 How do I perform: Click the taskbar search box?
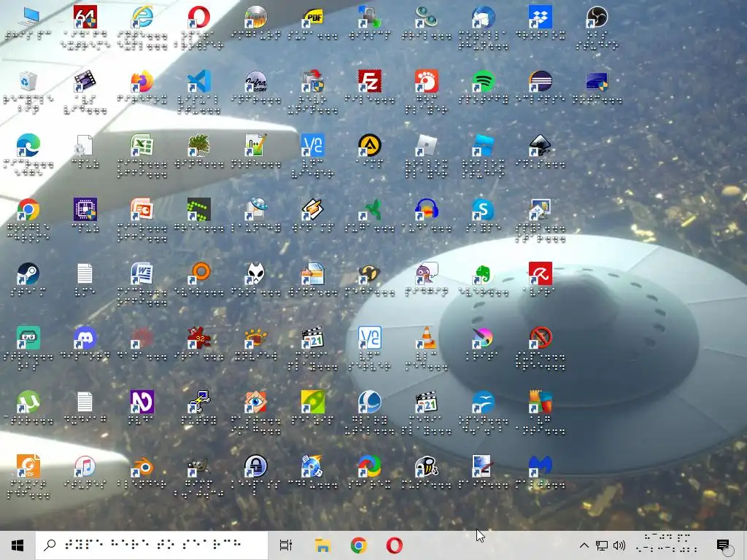click(x=152, y=545)
